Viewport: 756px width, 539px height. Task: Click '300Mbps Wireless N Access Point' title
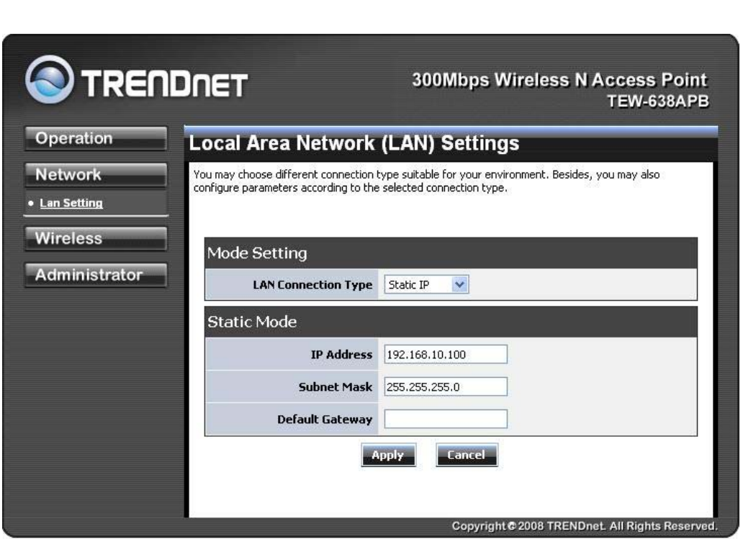559,80
